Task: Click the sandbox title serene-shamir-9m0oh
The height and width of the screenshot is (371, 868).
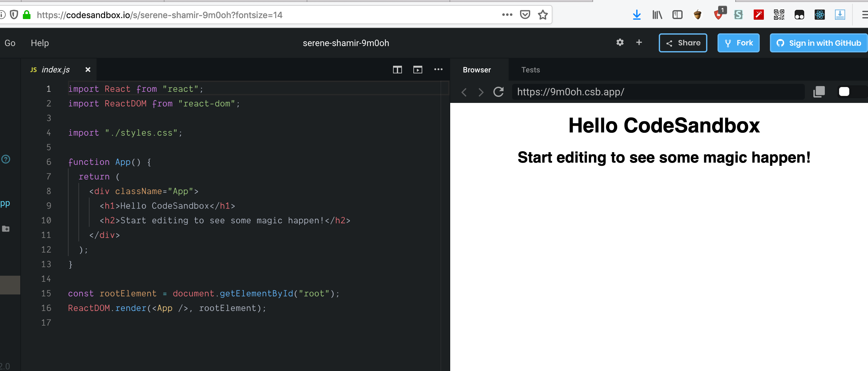Action: click(346, 43)
